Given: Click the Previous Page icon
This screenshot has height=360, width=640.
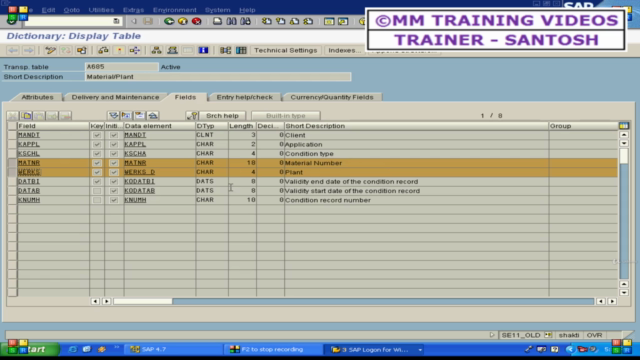Looking at the screenshot, I should pos(280,21).
